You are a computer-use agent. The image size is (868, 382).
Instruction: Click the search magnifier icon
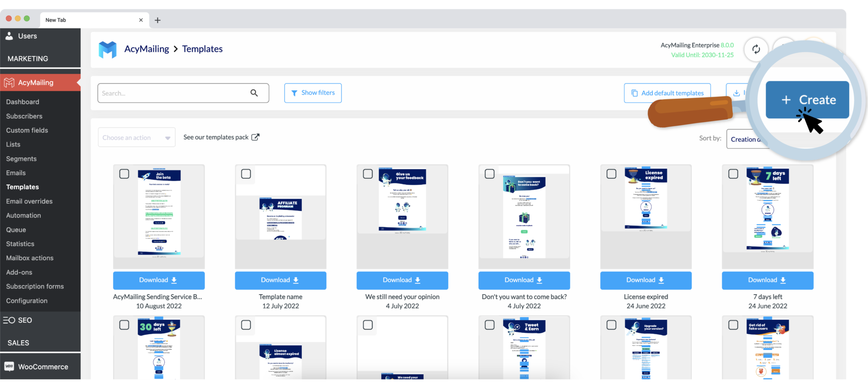254,93
